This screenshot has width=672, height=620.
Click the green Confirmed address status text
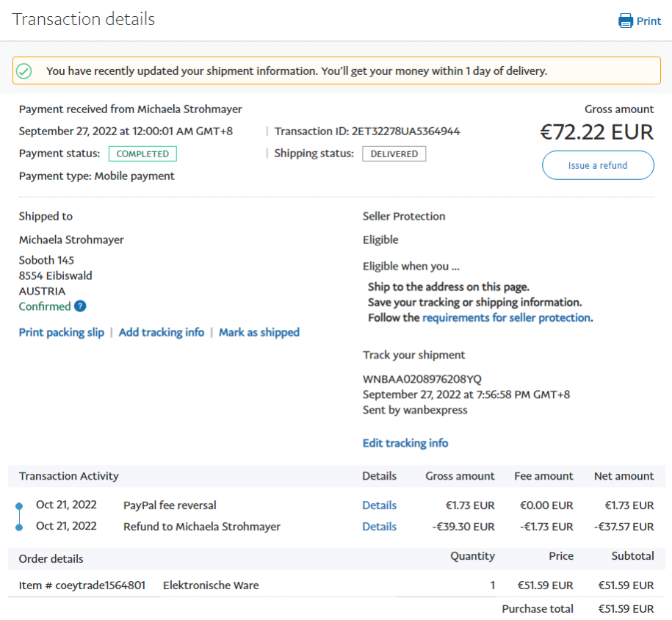pos(45,306)
